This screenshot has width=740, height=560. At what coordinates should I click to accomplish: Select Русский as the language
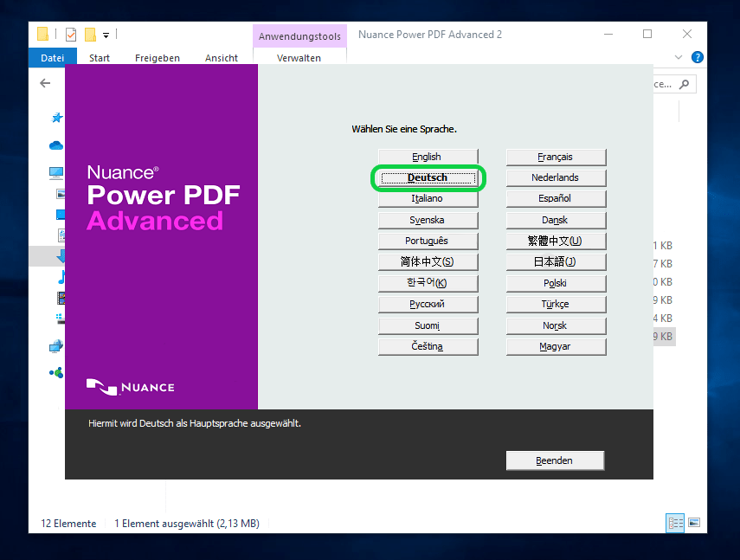pyautogui.click(x=428, y=305)
